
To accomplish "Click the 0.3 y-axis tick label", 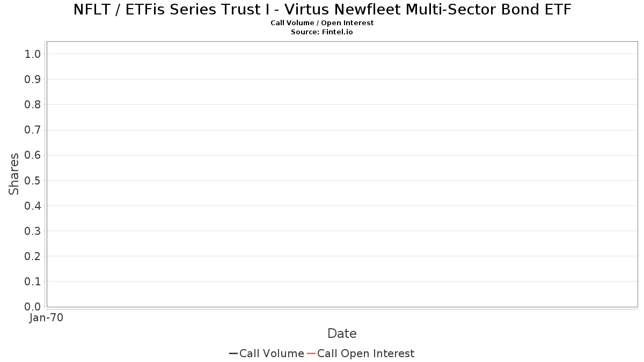I will tap(33, 231).
